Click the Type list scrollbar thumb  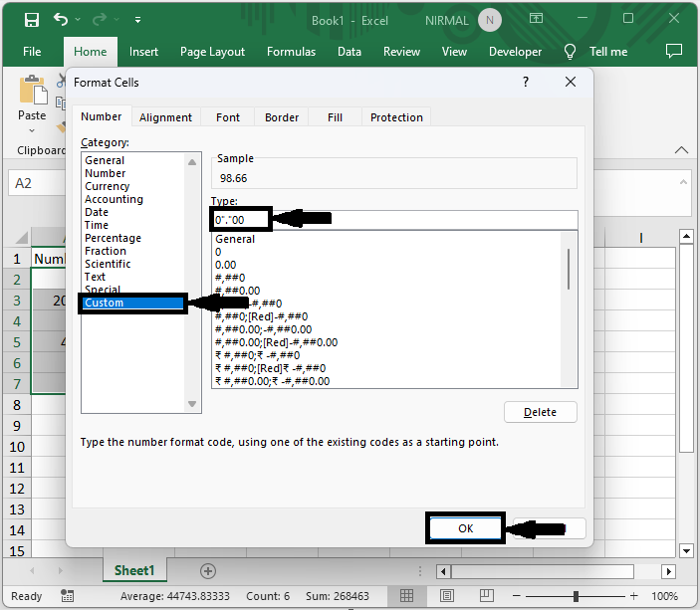point(569,269)
